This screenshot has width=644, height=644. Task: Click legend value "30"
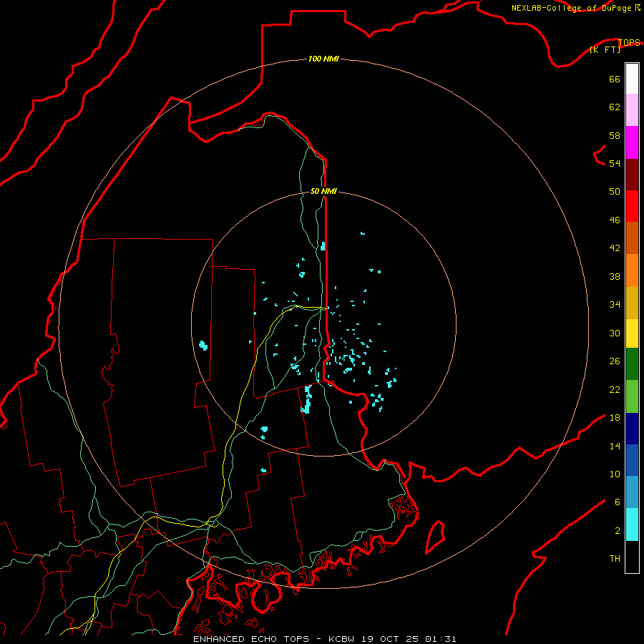pos(615,333)
